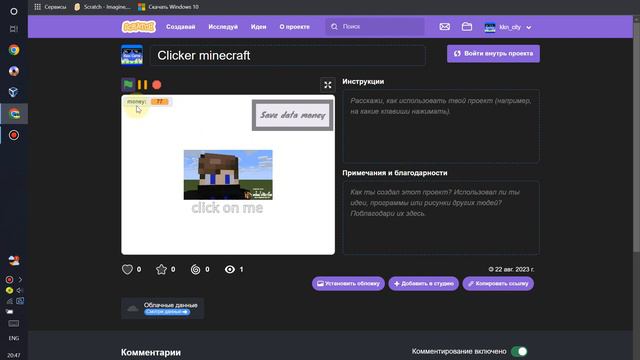This screenshot has height=360, width=640.
Task: Open Scratch - Imagine bookmark
Action: click(x=102, y=7)
